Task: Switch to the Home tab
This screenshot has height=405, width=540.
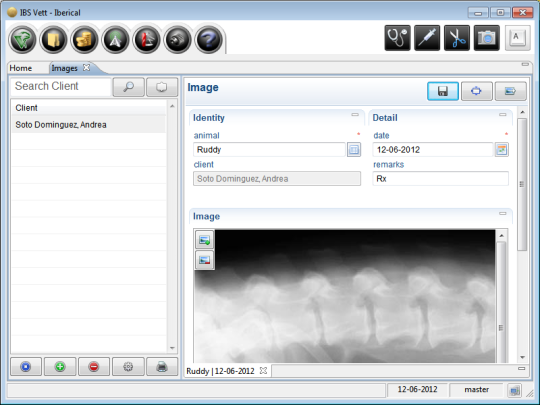Action: pyautogui.click(x=21, y=68)
